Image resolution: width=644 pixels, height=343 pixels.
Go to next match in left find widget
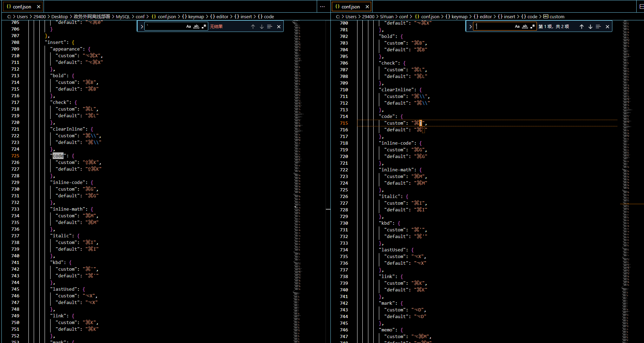(x=262, y=27)
